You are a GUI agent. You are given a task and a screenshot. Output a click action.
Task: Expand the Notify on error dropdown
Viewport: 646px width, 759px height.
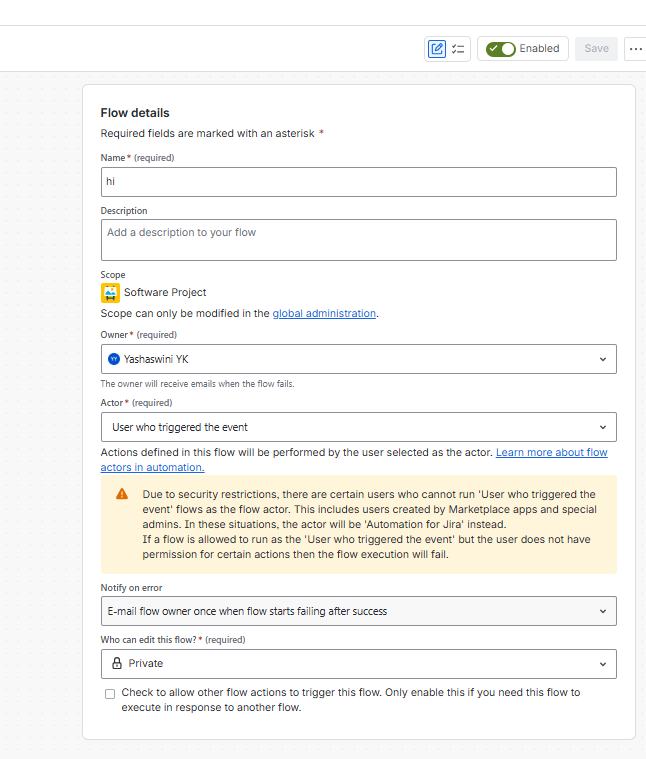pyautogui.click(x=359, y=611)
